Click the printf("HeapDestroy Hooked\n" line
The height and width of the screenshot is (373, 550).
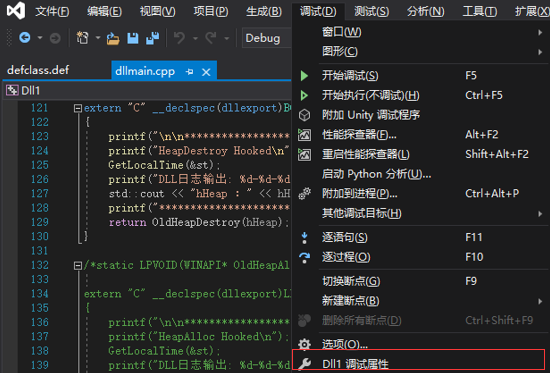pos(199,151)
